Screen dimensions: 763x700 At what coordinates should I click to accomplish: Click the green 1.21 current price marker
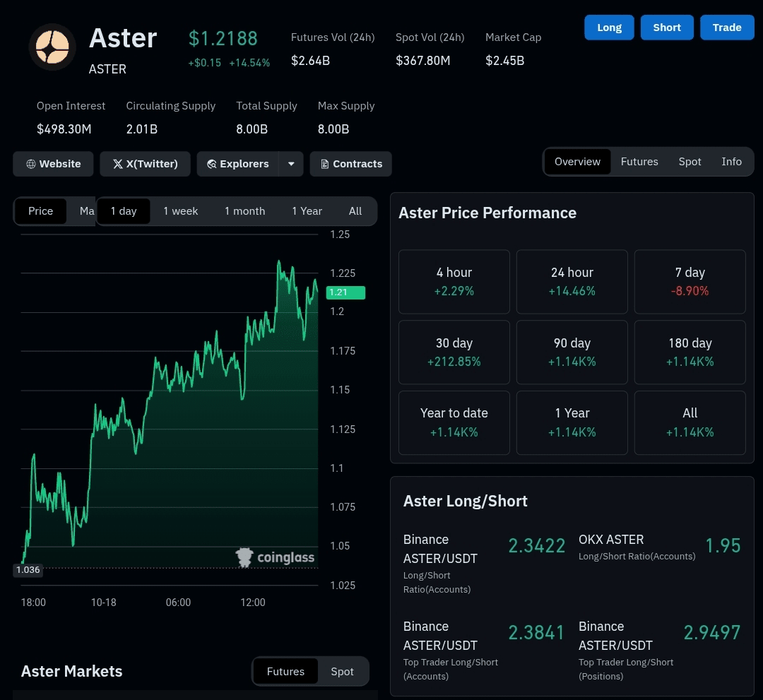(x=345, y=292)
